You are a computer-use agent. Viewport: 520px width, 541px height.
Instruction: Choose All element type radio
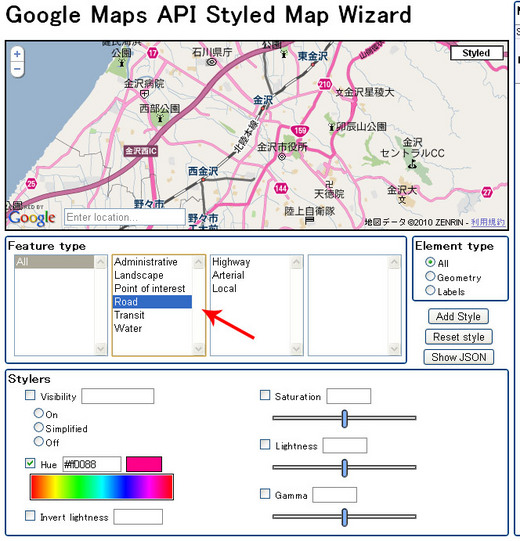click(x=430, y=262)
